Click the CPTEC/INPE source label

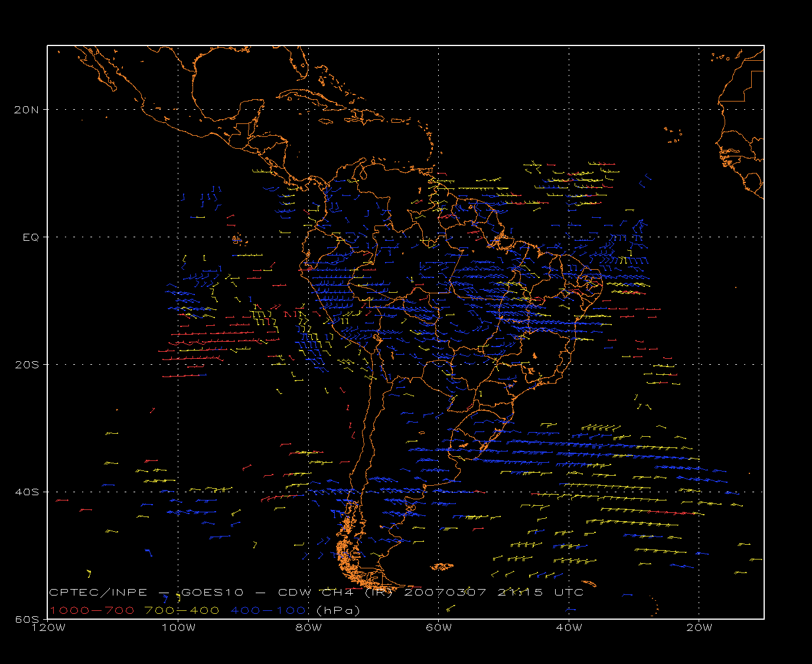pyautogui.click(x=98, y=592)
